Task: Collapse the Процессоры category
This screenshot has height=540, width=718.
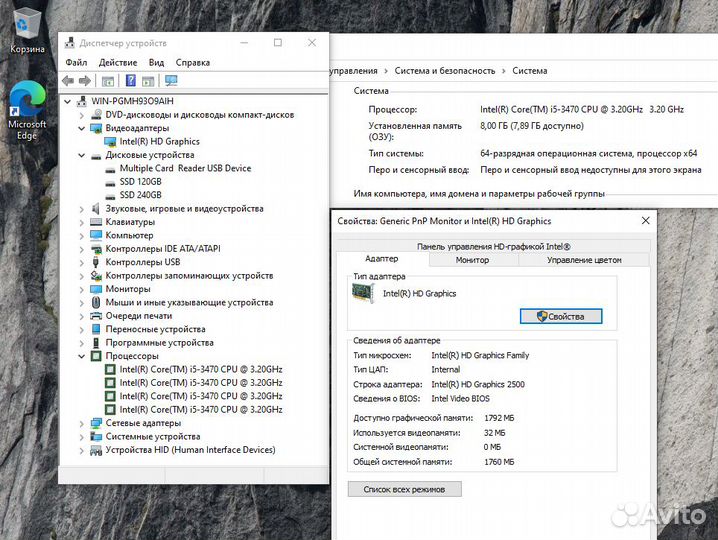Action: click(x=82, y=356)
